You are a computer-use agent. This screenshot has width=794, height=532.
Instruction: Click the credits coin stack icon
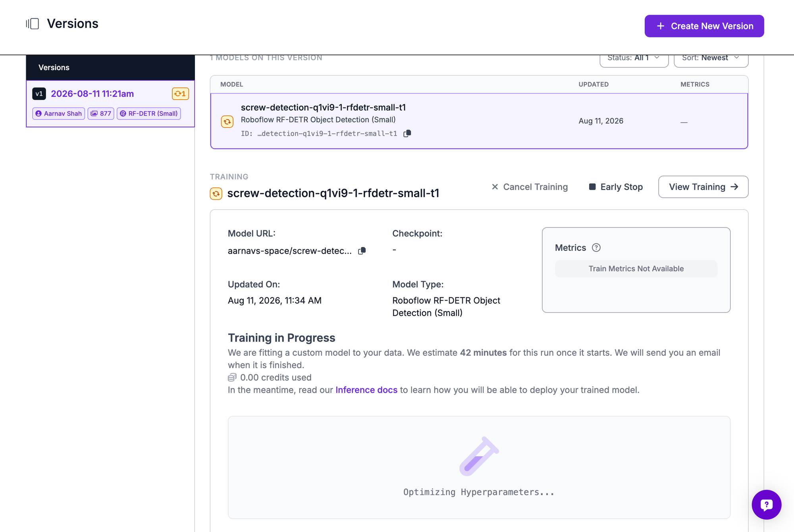[232, 378]
